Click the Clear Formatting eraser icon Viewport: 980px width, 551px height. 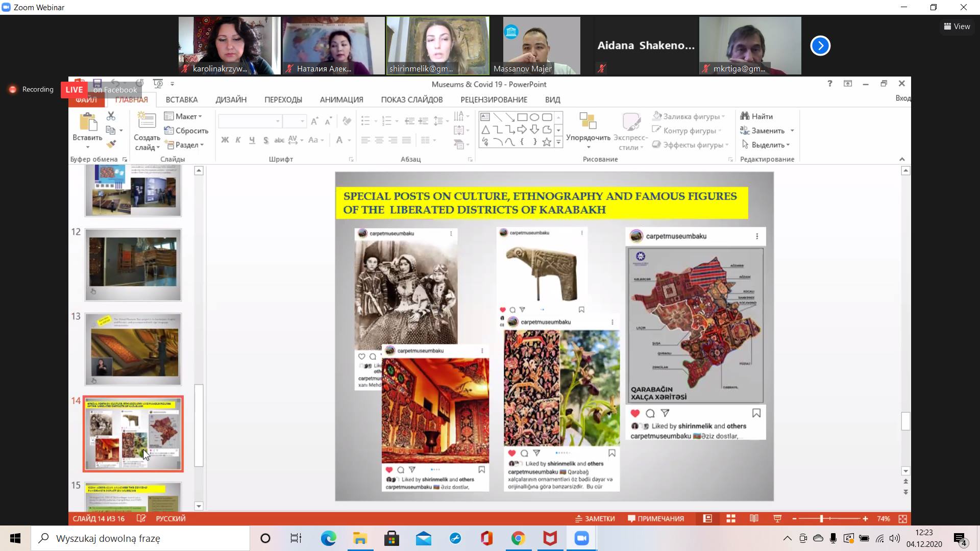pyautogui.click(x=347, y=121)
